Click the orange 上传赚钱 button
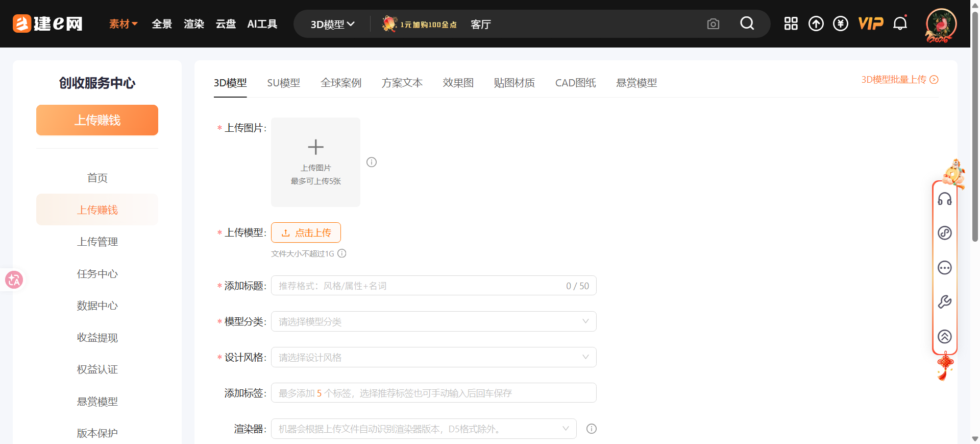 (x=97, y=120)
